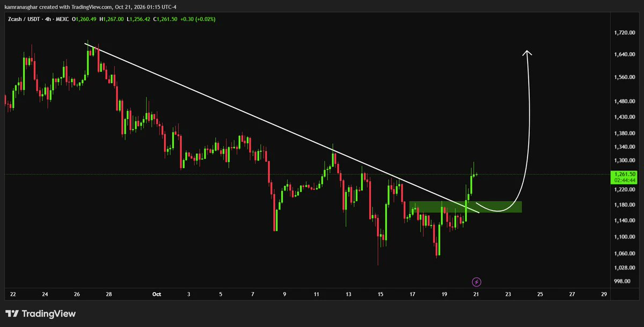Click the 1,100.00 price axis label

pos(625,237)
